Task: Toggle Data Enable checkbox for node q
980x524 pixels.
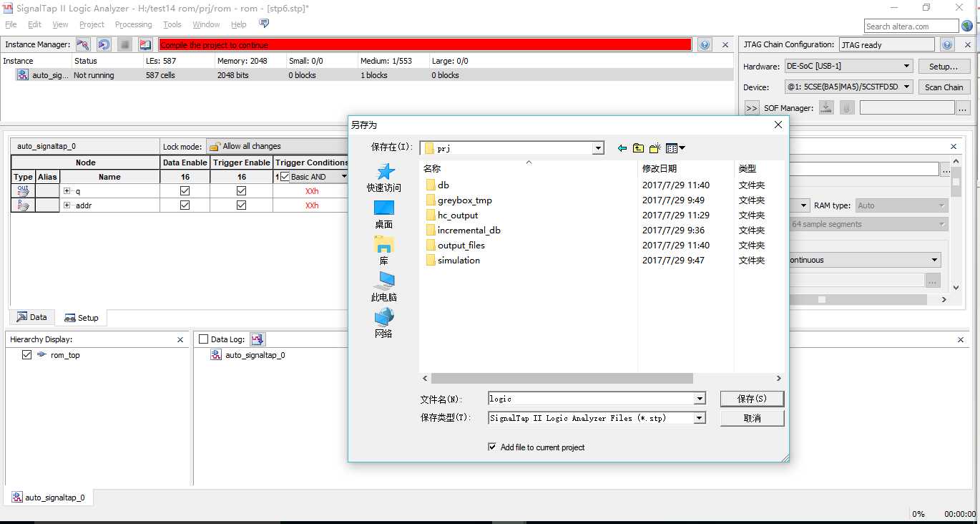Action: tap(185, 191)
